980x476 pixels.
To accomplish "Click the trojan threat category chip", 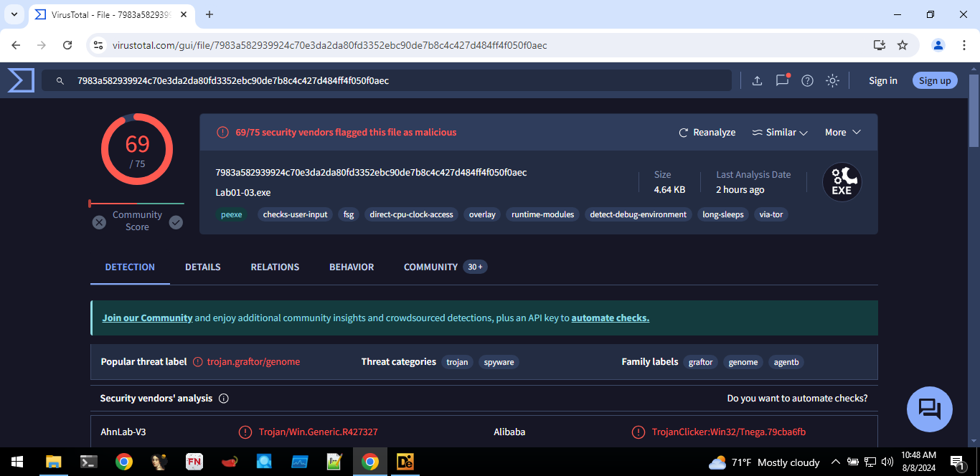I will (457, 362).
